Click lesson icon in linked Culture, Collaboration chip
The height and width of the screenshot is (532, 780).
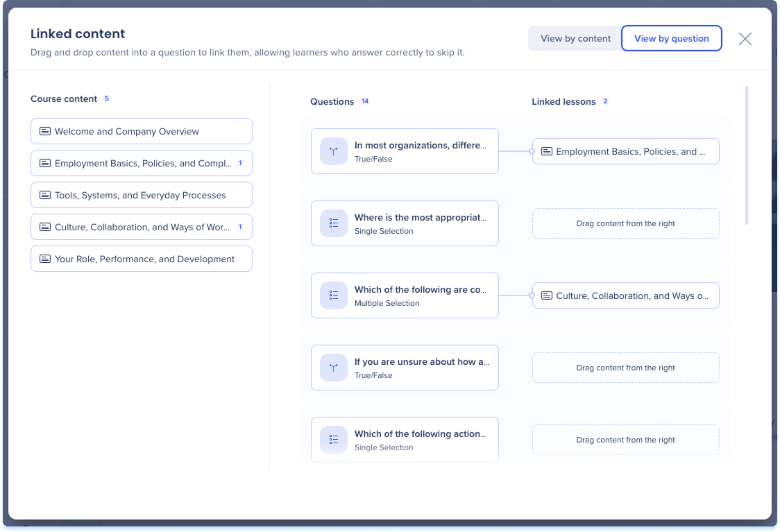(x=547, y=295)
